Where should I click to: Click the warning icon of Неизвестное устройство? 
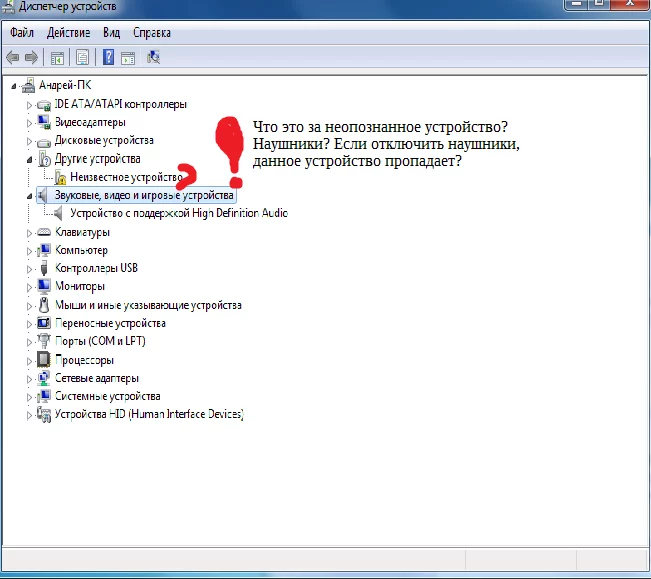(x=60, y=177)
